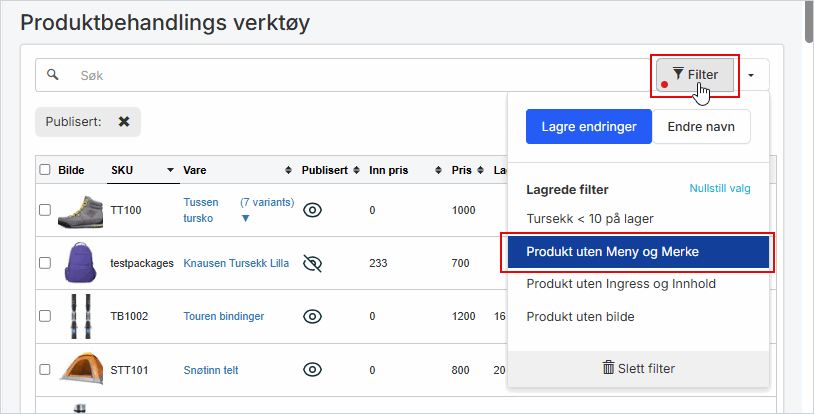Choose saved filter Produkt uten Meny og Merke
Image resolution: width=814 pixels, height=414 pixels.
click(637, 252)
